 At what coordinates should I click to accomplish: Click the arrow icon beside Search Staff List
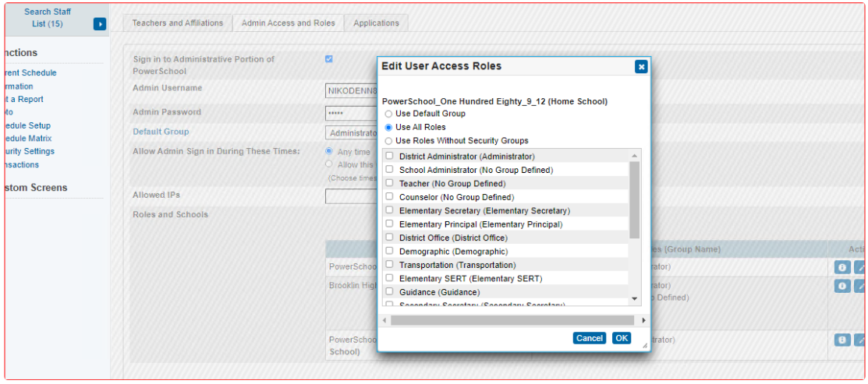click(x=99, y=24)
